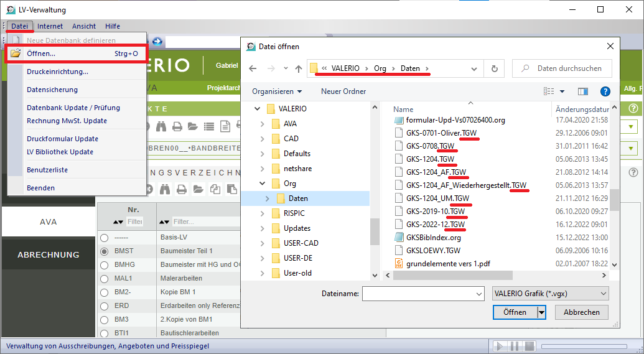Screen dimensions: 644x354
Task: Expand the Organisieren dropdown menu
Action: [x=277, y=91]
